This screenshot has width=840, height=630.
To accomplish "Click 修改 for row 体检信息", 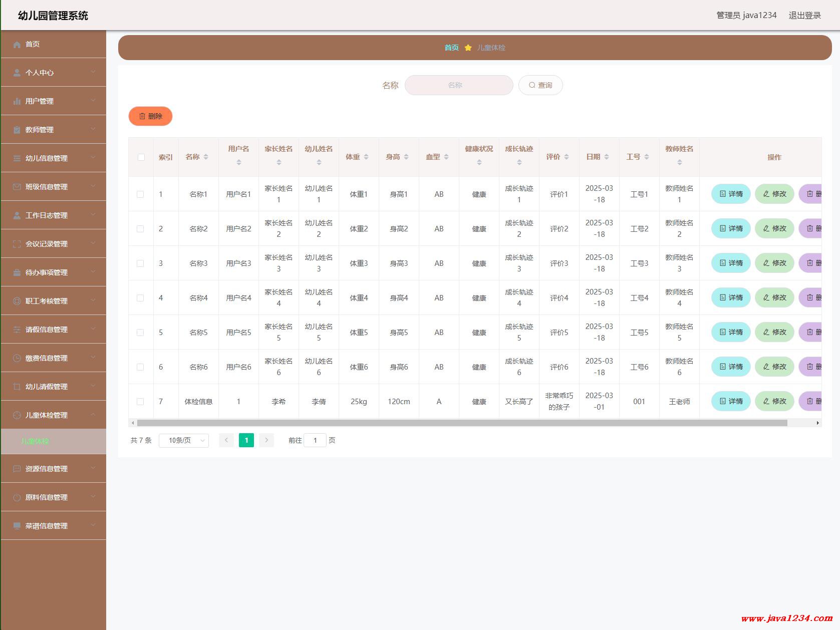I will [x=774, y=401].
